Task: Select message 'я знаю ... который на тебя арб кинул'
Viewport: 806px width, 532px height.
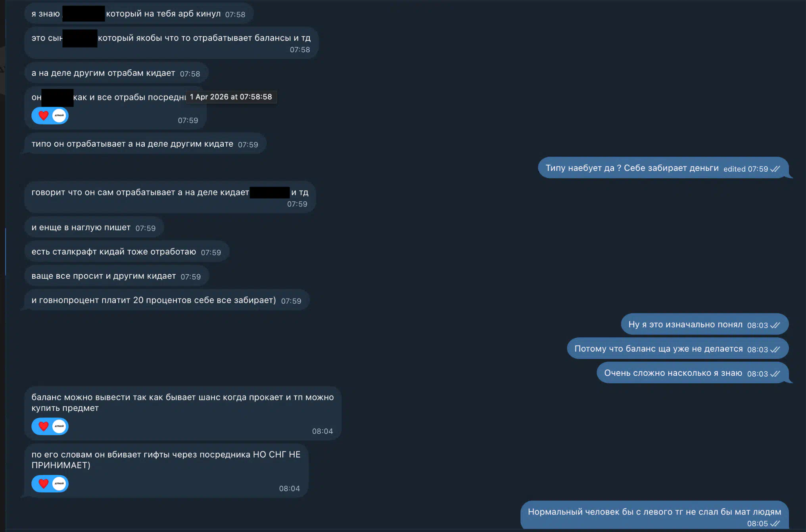Action: pyautogui.click(x=139, y=13)
